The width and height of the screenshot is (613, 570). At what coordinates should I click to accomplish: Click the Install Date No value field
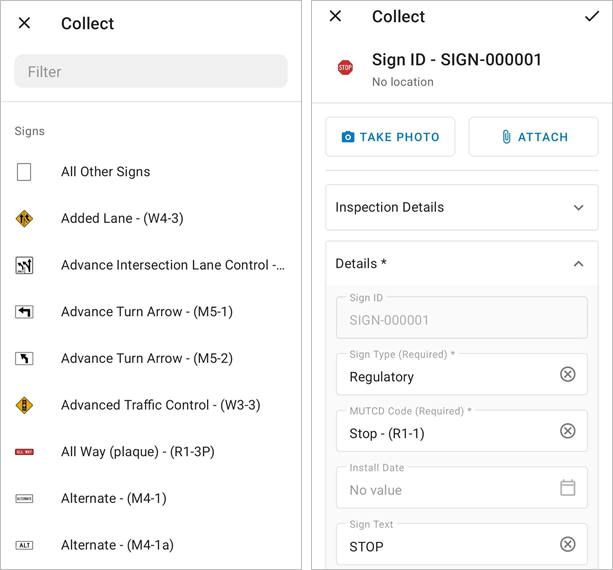pos(462,488)
